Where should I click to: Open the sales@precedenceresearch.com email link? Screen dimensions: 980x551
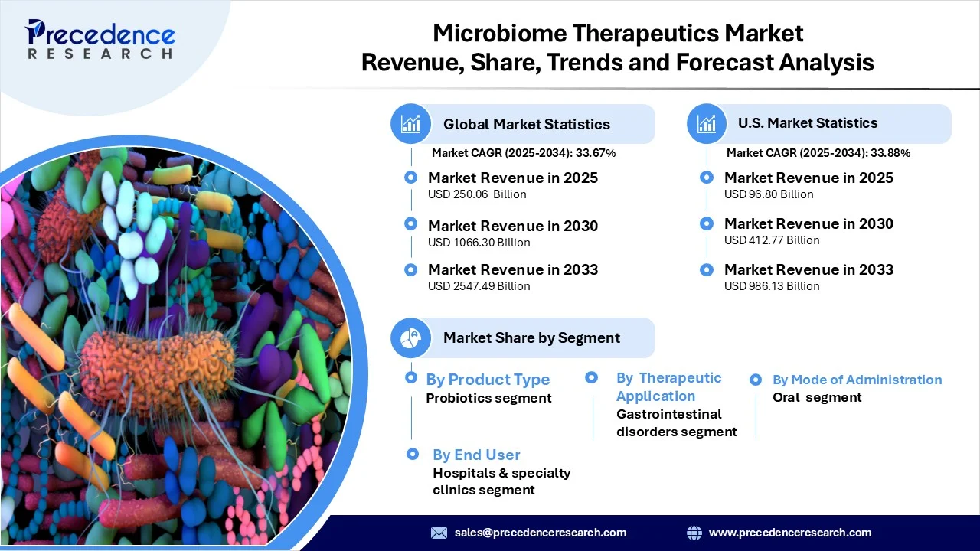[x=540, y=533]
